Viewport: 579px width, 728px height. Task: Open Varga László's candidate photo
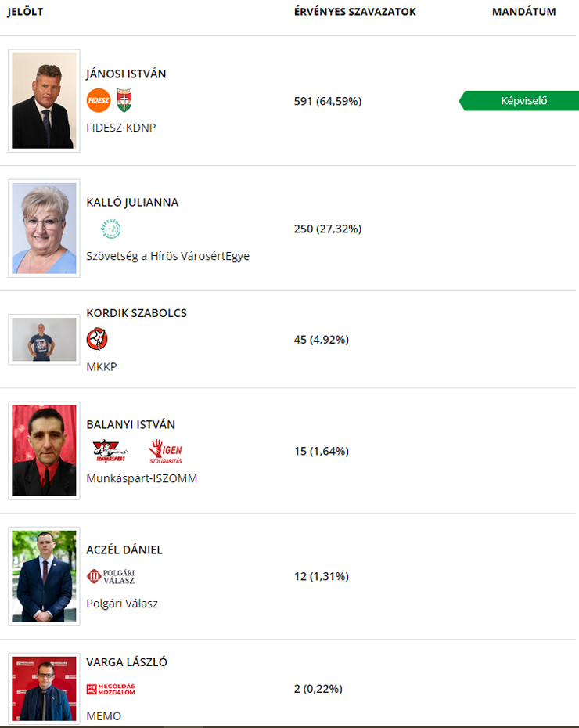pyautogui.click(x=44, y=687)
